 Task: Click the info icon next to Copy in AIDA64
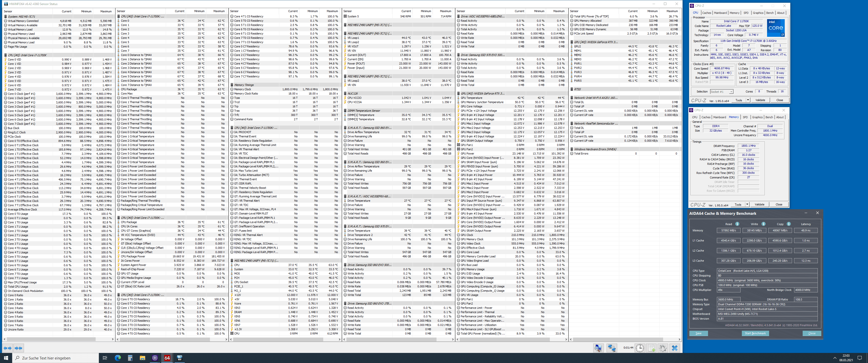pyautogui.click(x=789, y=224)
